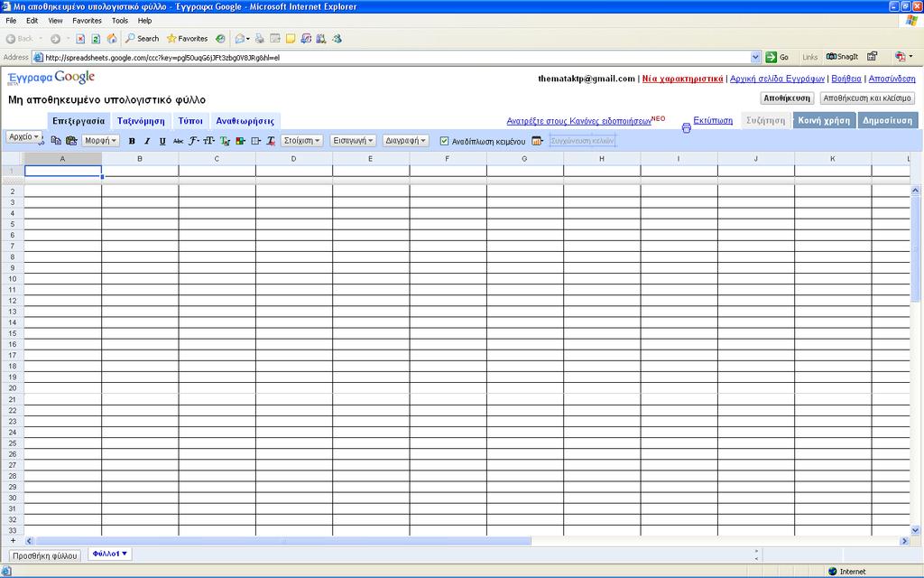Click the Copy icon in spreadsheet toolbar
924x578 pixels.
(56, 141)
